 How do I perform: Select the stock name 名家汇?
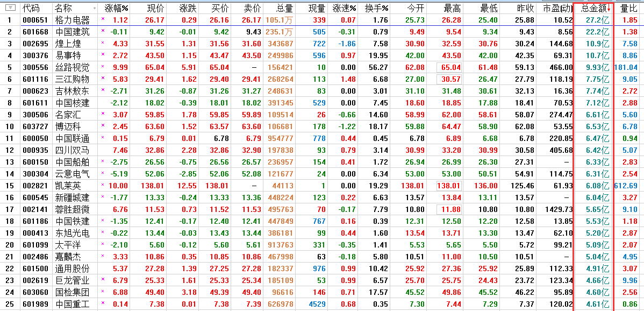(x=68, y=115)
